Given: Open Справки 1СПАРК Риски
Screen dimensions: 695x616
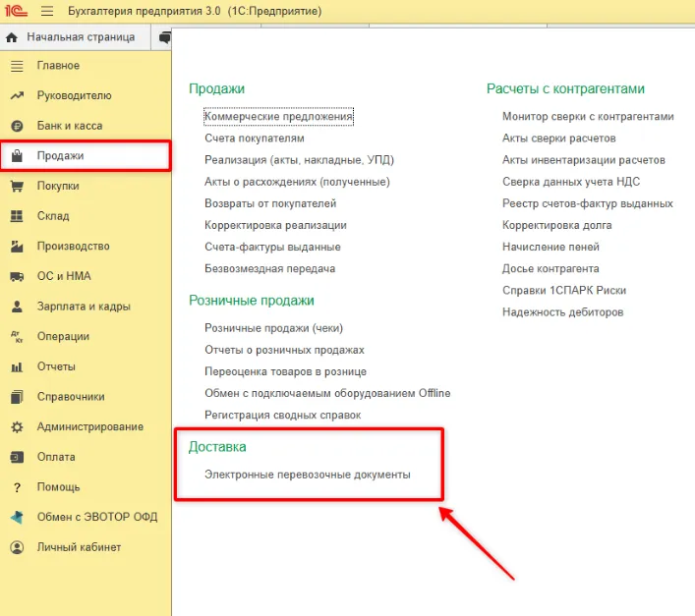Looking at the screenshot, I should click(564, 291).
